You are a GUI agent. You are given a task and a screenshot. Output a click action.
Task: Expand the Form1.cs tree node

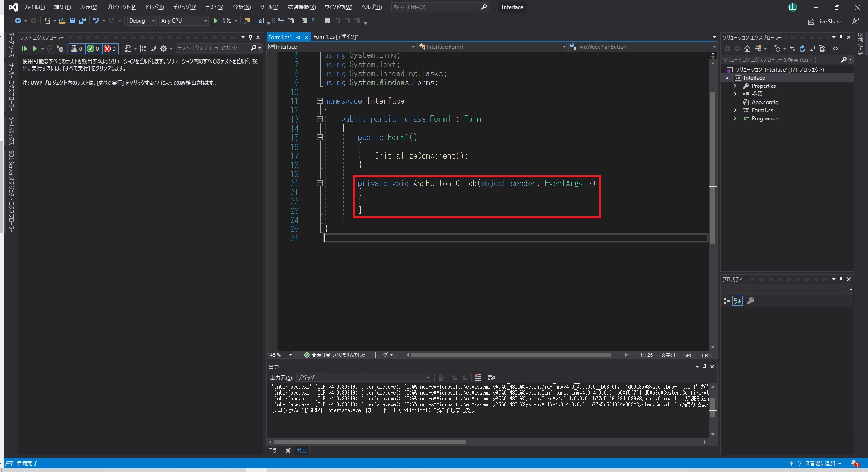(x=735, y=110)
